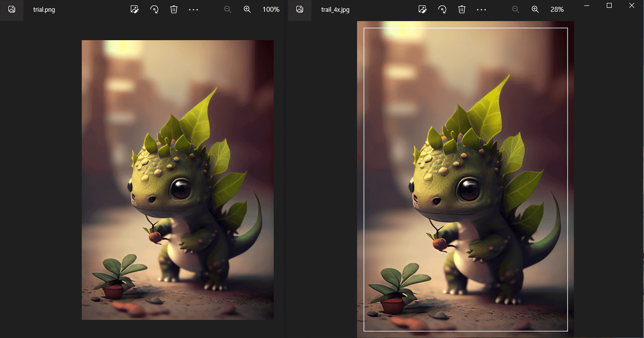644x338 pixels.
Task: Click the Photos app icon in trail_4x.jpg window
Action: [x=299, y=9]
